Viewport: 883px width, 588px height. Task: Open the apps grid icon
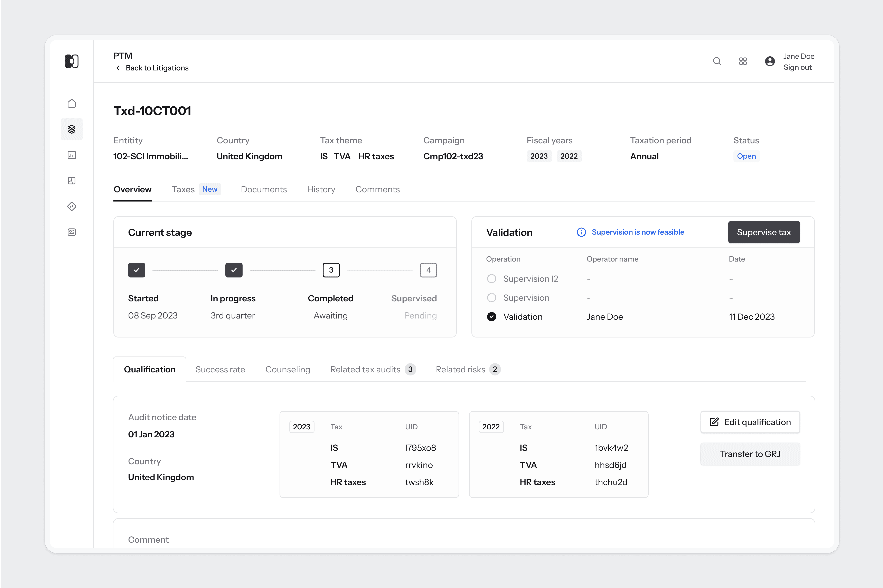tap(743, 61)
